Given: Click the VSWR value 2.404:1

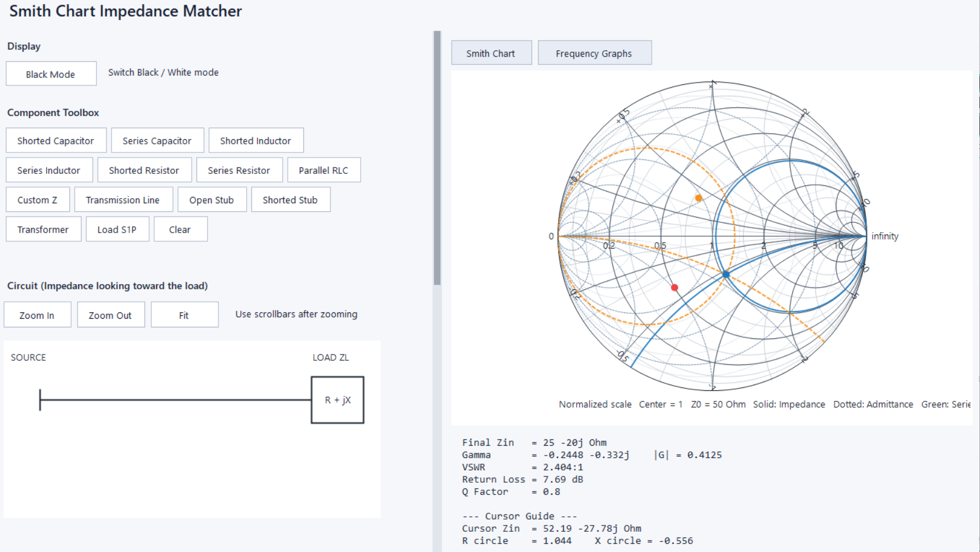Looking at the screenshot, I should point(563,467).
